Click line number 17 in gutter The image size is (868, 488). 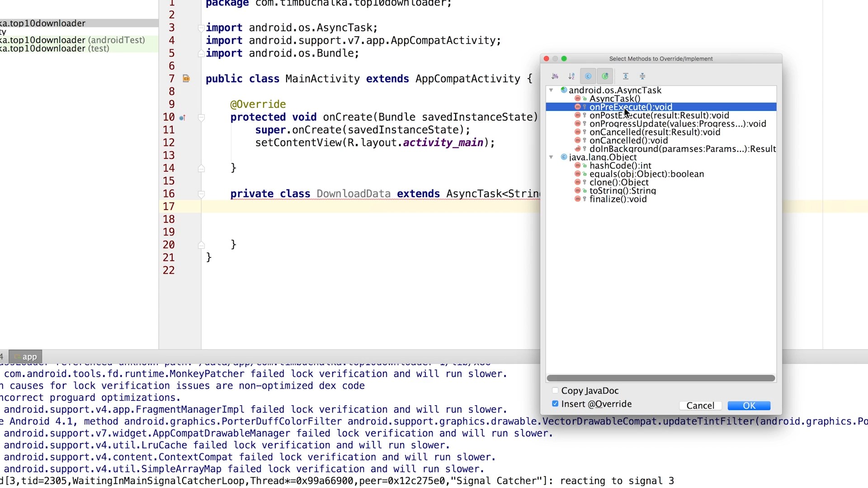tap(169, 206)
